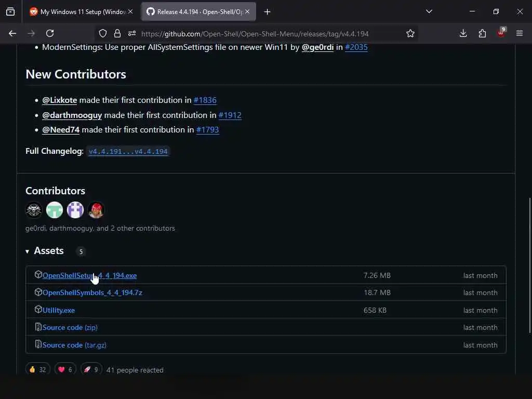Open the @ge0rdi profile link

point(317,47)
